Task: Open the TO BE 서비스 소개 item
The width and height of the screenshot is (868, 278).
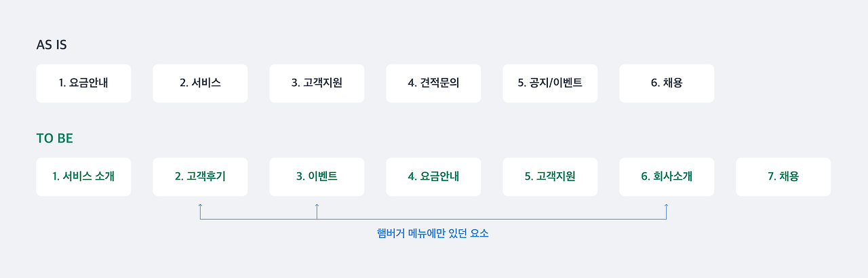Action: [83, 177]
